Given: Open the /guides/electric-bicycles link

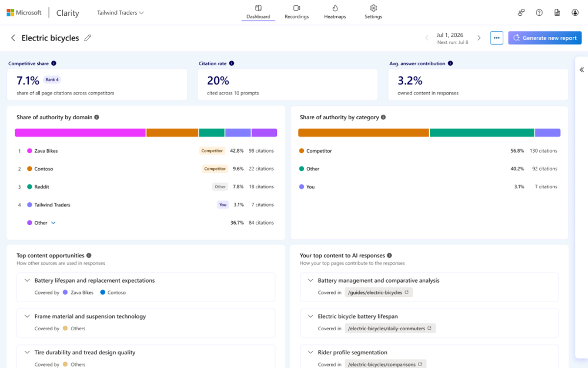Looking at the screenshot, I should point(378,292).
